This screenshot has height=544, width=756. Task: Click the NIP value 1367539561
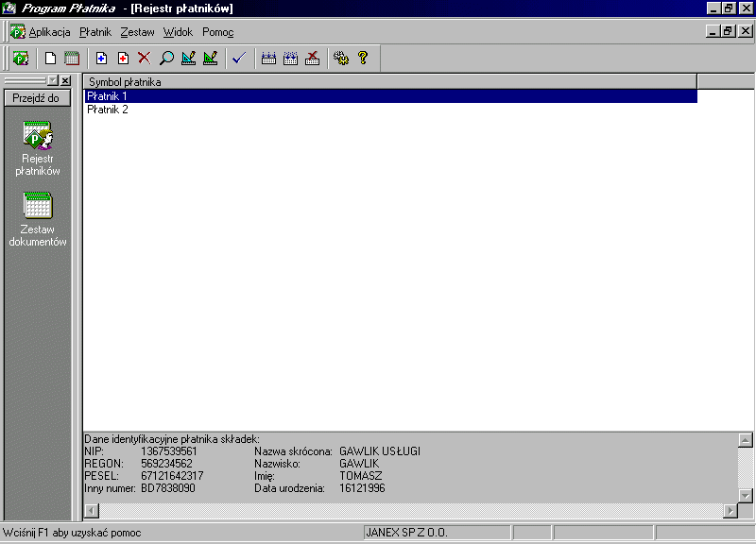click(x=169, y=451)
